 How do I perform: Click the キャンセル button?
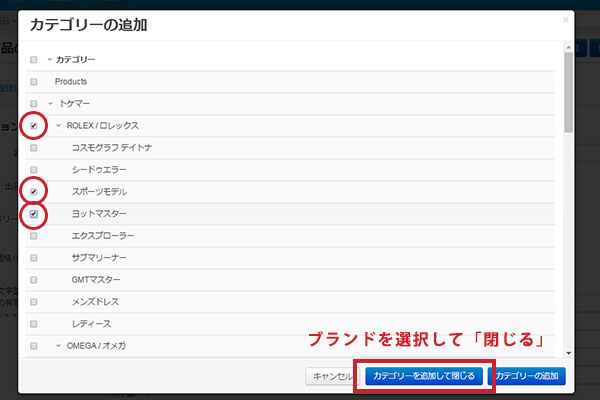click(x=331, y=376)
